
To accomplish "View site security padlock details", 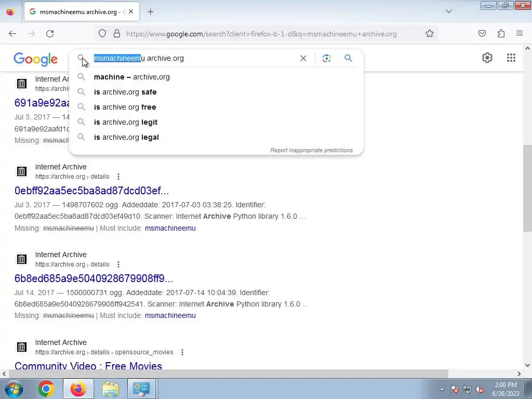I will click(x=117, y=34).
